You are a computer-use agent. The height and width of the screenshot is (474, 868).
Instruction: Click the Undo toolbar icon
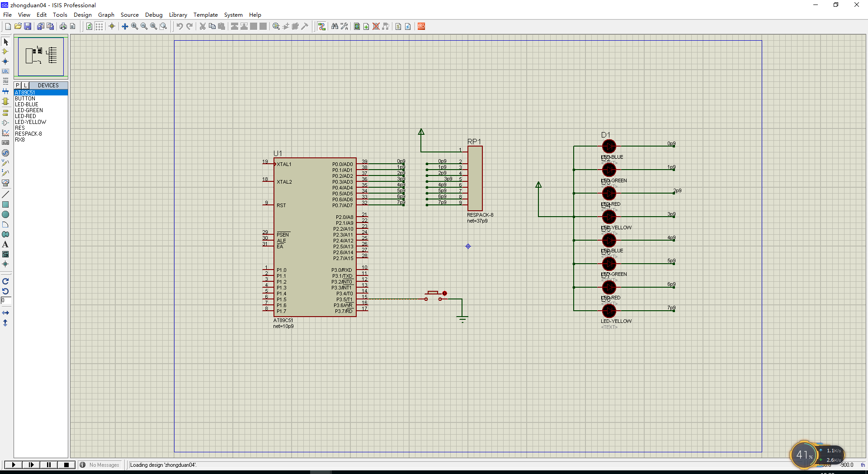click(x=180, y=26)
